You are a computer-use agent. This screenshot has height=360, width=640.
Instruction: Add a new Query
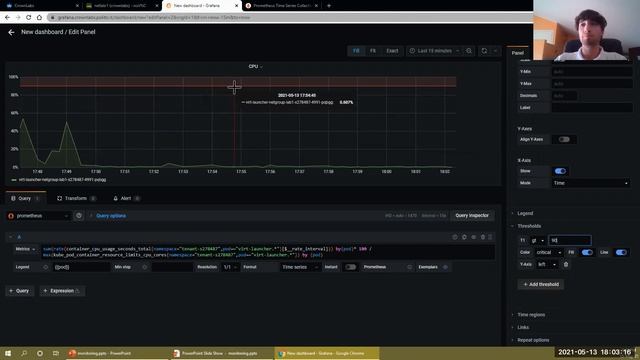[x=20, y=291]
